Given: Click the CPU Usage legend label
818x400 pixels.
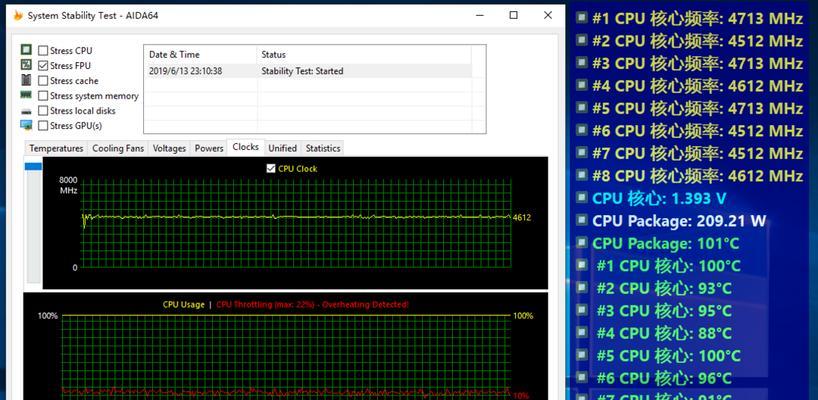Looking at the screenshot, I should coord(184,305).
